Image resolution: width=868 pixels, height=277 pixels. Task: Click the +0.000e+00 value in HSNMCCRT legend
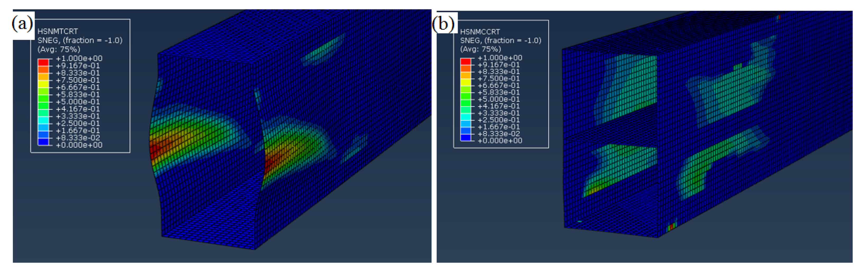[500, 141]
